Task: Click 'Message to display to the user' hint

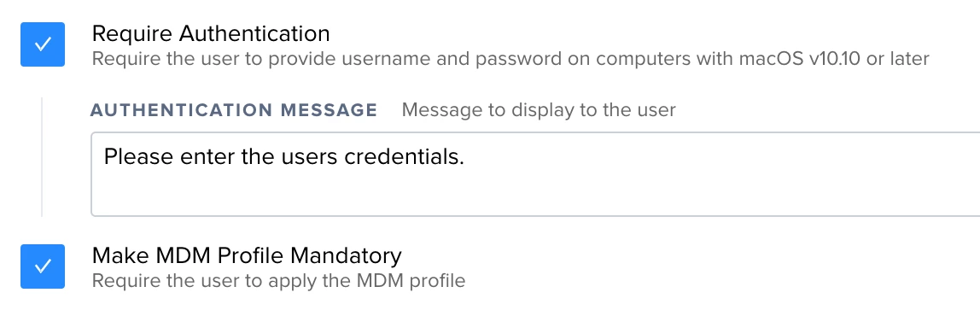Action: 539,110
